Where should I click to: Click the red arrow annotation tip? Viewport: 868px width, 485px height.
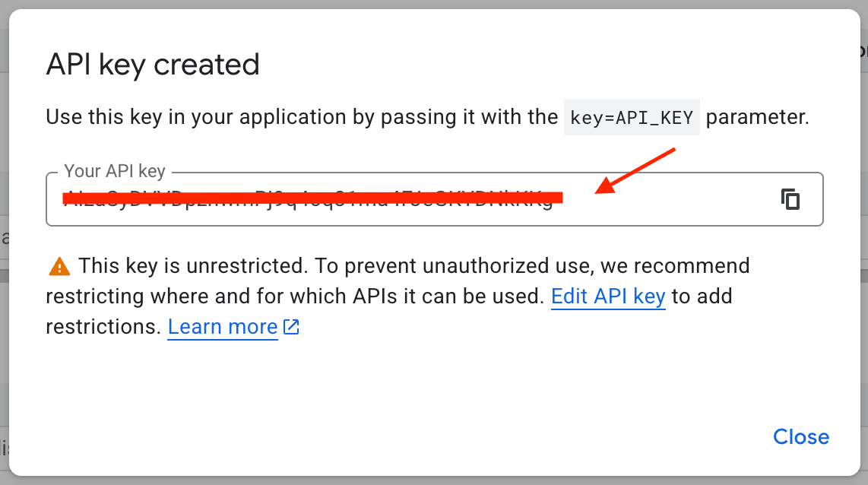[600, 190]
